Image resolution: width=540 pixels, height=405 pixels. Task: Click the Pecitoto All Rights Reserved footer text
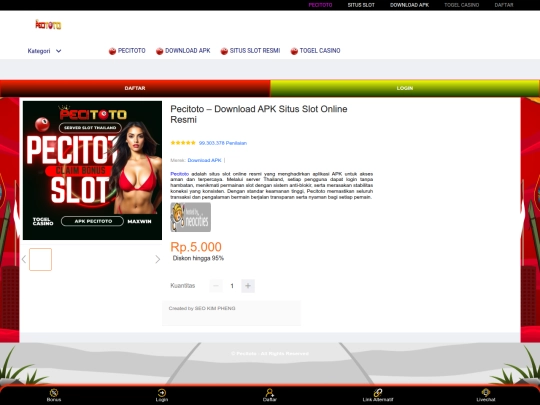point(270,353)
